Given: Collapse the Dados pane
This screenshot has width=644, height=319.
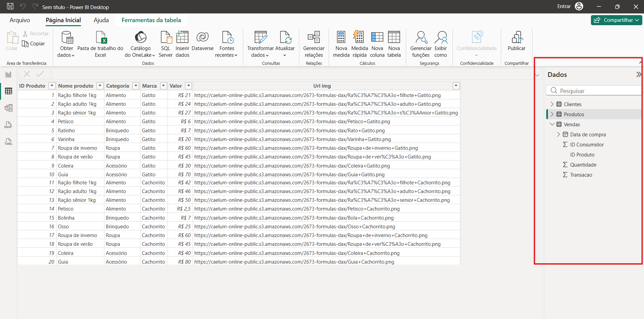Looking at the screenshot, I should click(639, 75).
